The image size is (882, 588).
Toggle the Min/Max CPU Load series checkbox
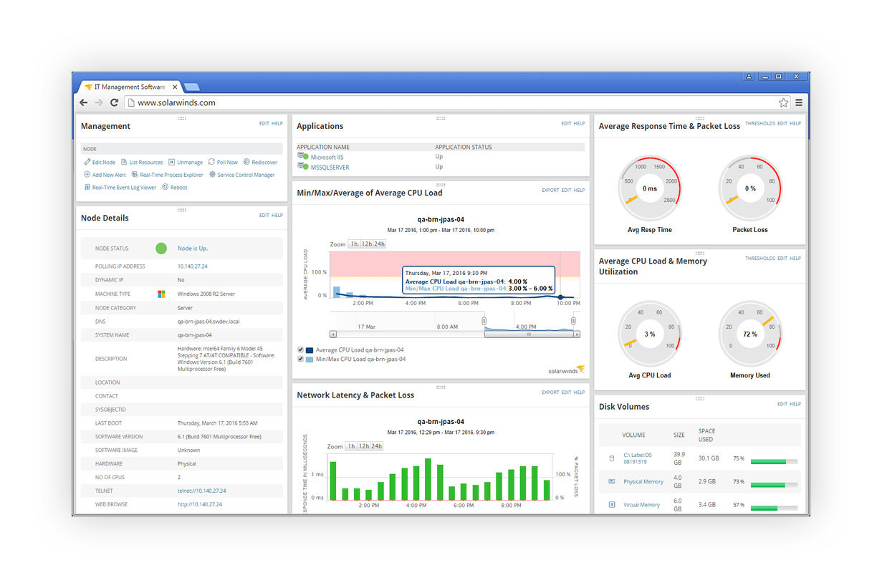click(x=300, y=360)
